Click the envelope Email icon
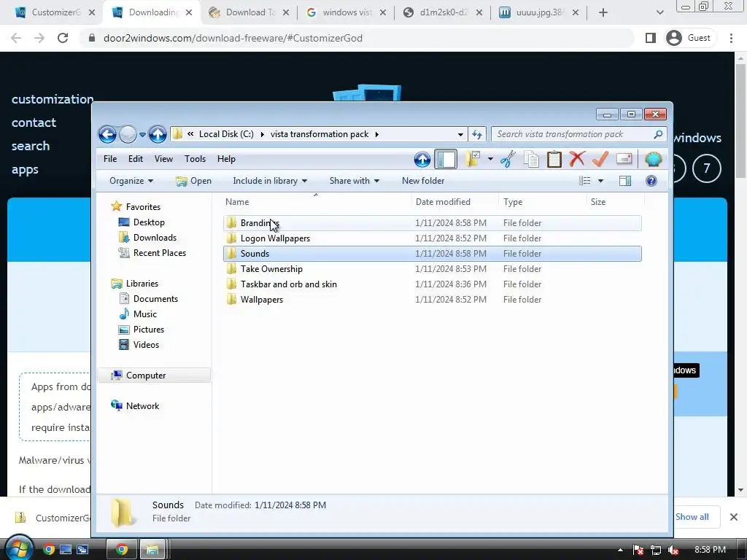 pyautogui.click(x=624, y=159)
